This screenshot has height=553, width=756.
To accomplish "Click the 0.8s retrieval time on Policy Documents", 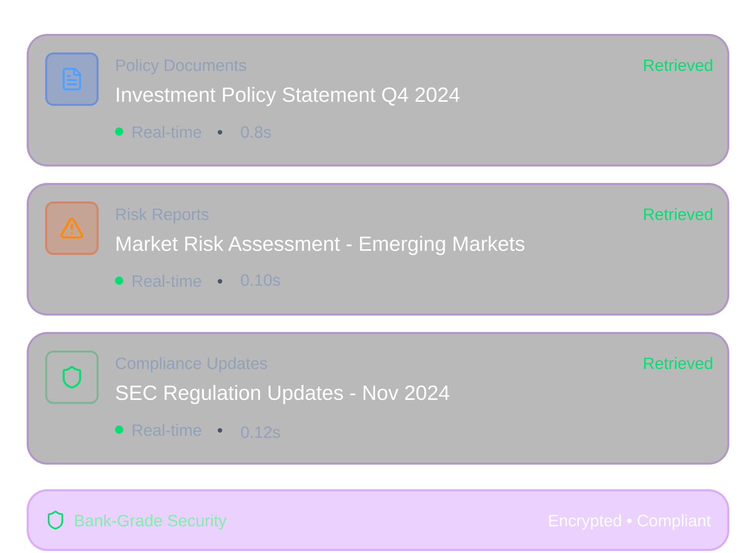I will click(255, 132).
